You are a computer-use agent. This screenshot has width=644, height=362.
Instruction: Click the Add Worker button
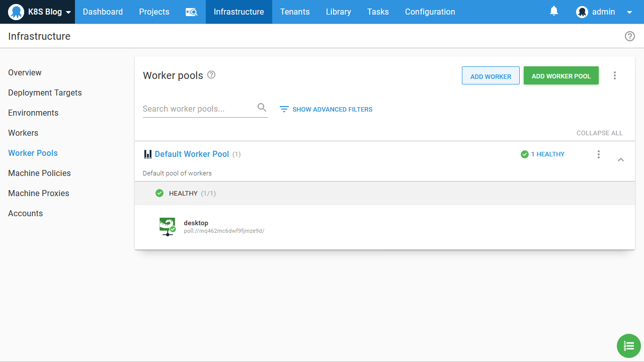pos(490,76)
